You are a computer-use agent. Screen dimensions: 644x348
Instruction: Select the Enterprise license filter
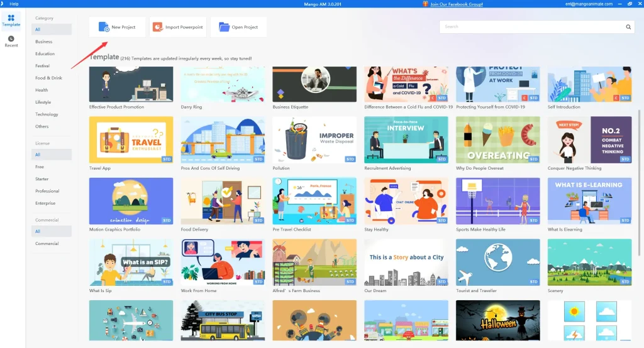pyautogui.click(x=45, y=203)
